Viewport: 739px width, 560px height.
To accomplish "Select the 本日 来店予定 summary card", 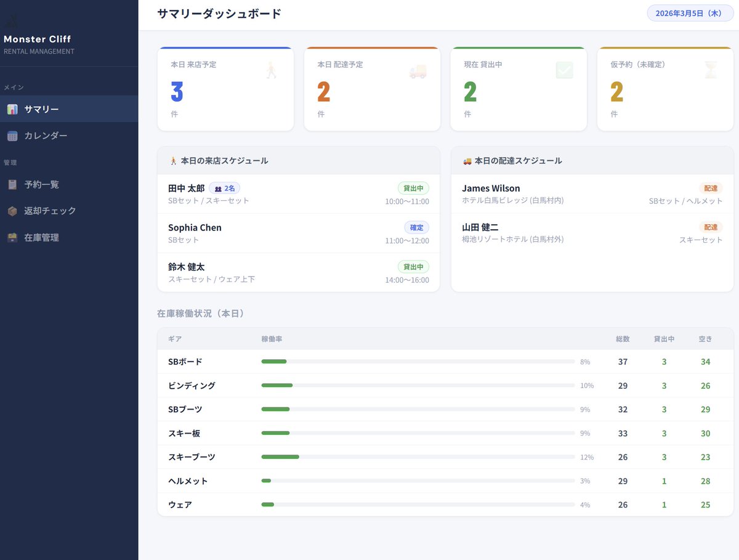I will [x=225, y=89].
